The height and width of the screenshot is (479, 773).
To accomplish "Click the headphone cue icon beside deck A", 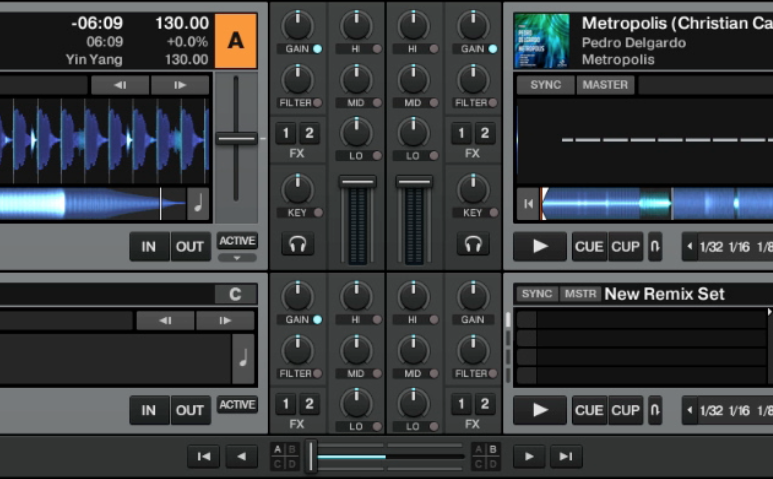I will coord(297,243).
